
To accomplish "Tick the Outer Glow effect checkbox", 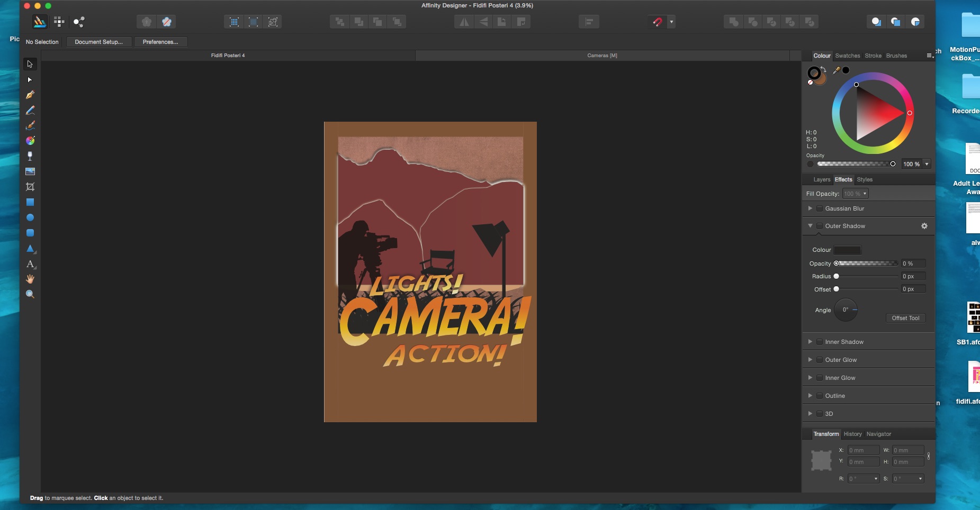I will [x=819, y=360].
